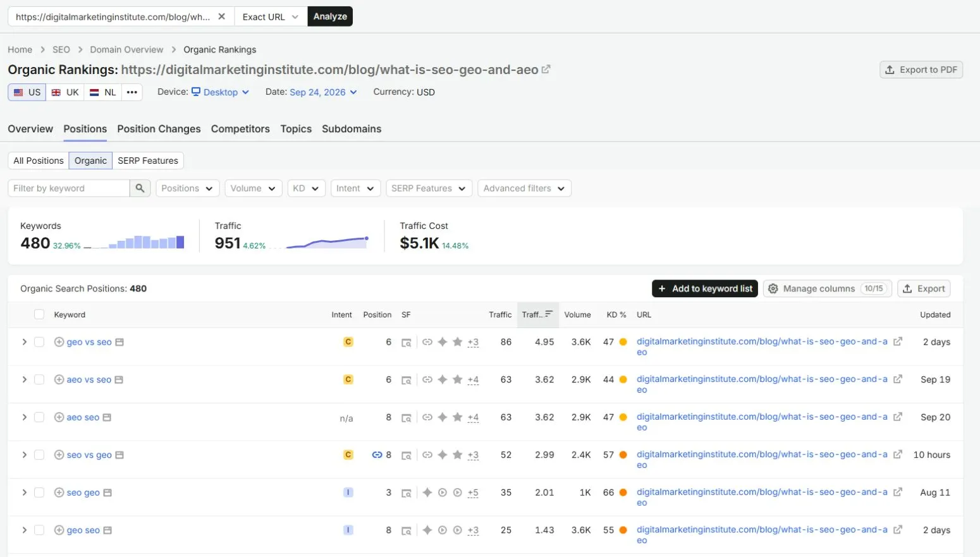Open the Positions filter dropdown
This screenshot has width=980, height=557.
pos(188,188)
